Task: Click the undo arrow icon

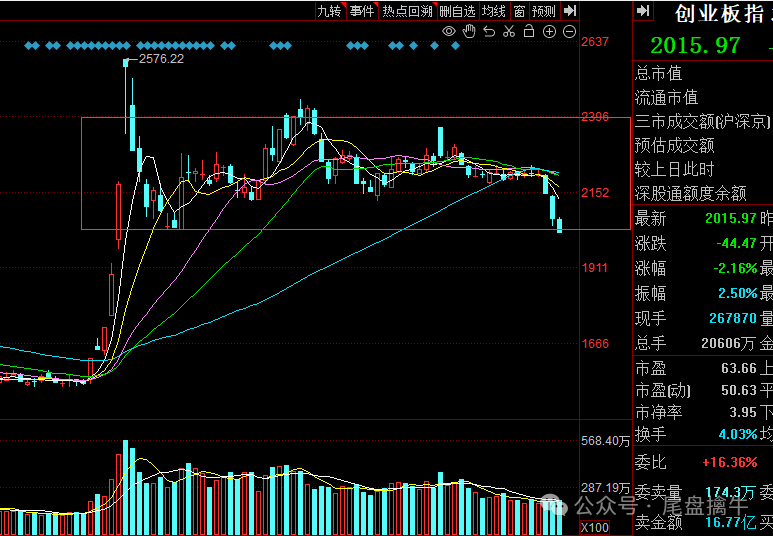Action: (489, 32)
